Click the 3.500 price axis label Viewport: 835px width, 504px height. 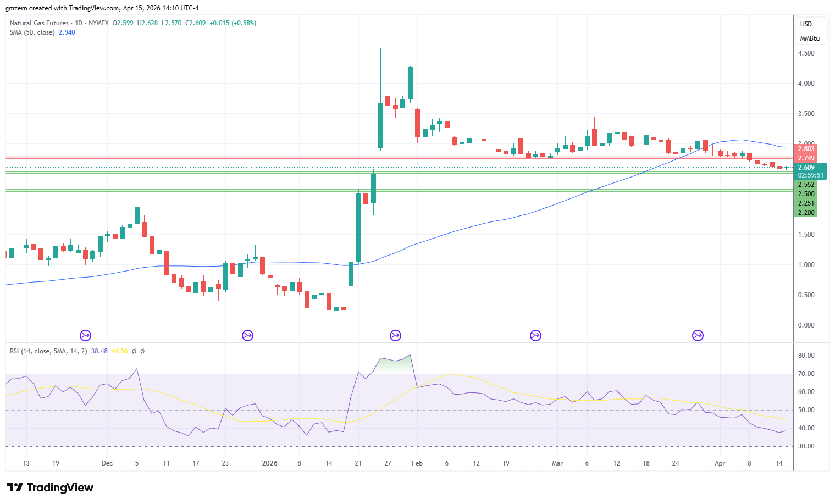click(x=806, y=114)
